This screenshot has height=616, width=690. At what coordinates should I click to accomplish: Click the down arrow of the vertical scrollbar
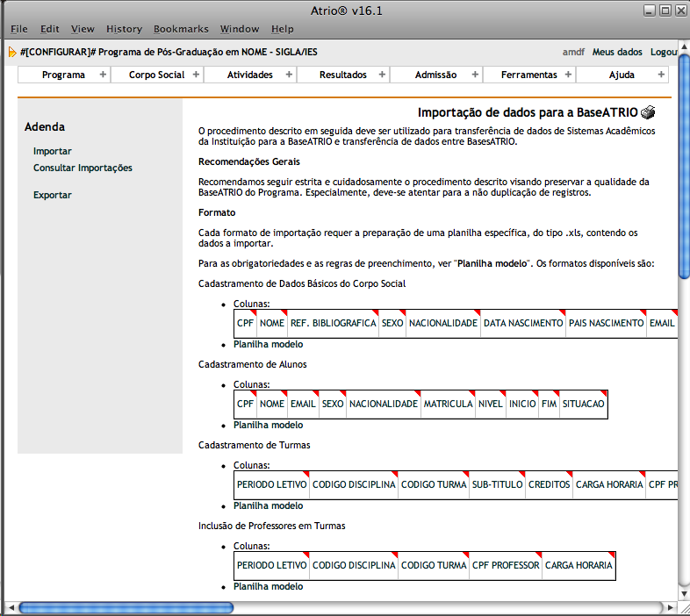tap(684, 592)
